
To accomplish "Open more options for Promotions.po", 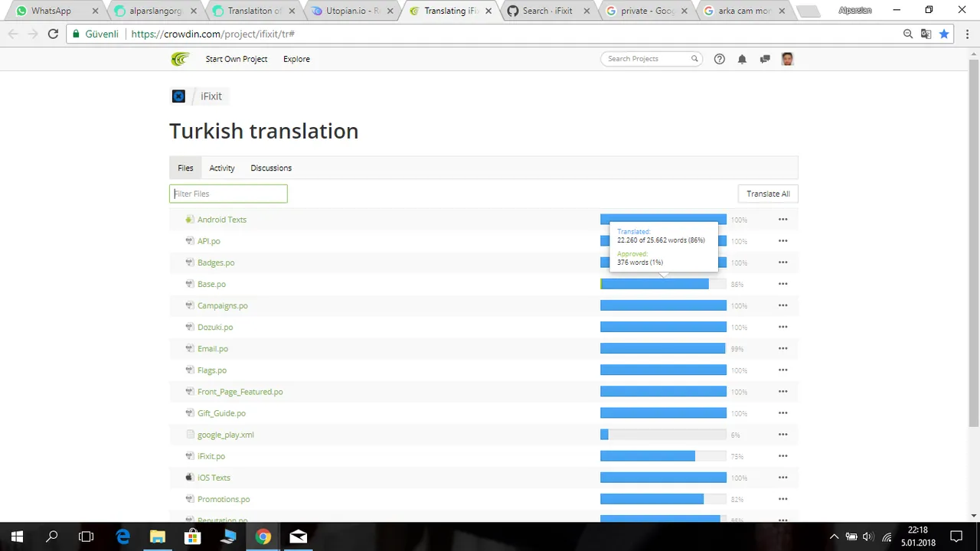I will point(782,499).
